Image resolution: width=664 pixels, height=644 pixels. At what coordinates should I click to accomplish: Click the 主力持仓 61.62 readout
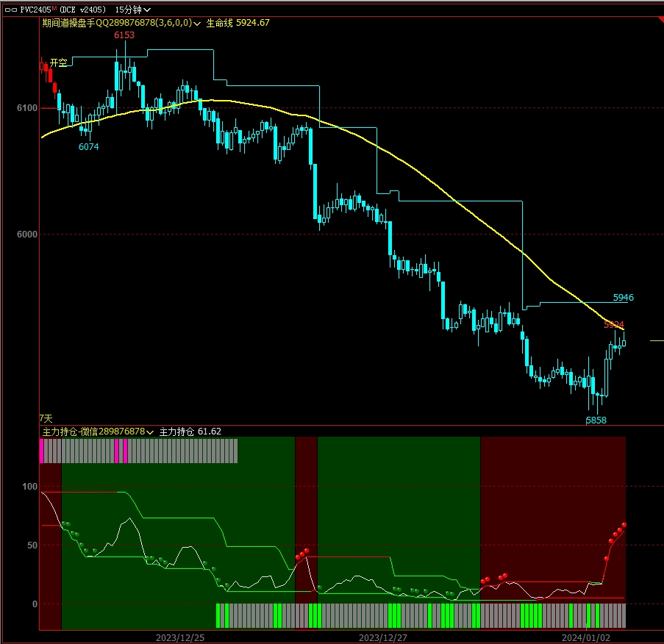pyautogui.click(x=190, y=432)
